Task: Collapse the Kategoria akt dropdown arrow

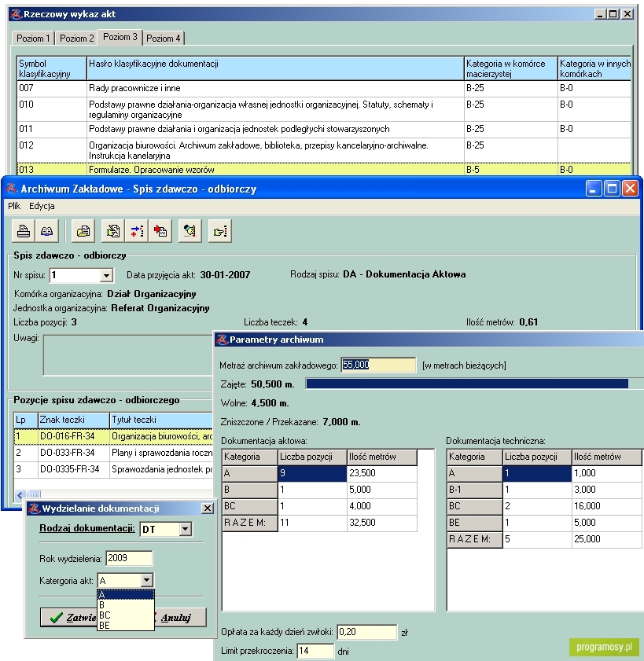Action: 146,581
